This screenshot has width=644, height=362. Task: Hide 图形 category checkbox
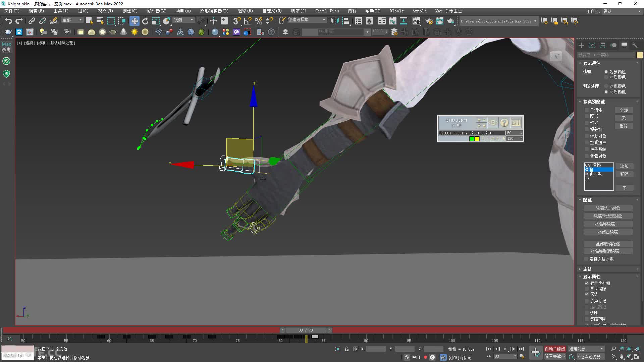(x=587, y=116)
